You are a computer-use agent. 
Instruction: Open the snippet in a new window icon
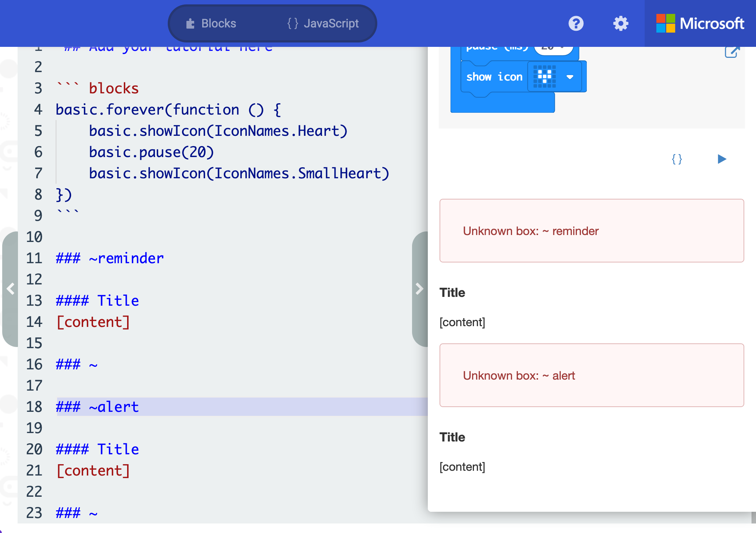pos(732,52)
